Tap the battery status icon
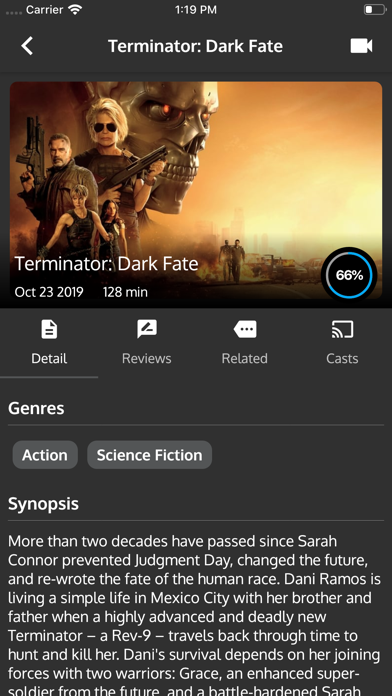Screen dimensions: 392x696 (x=375, y=10)
